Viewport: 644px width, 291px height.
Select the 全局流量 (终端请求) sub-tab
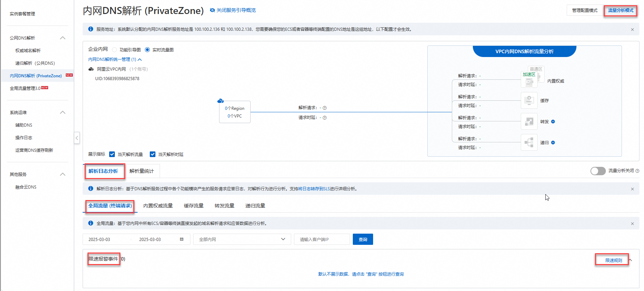[x=110, y=206]
